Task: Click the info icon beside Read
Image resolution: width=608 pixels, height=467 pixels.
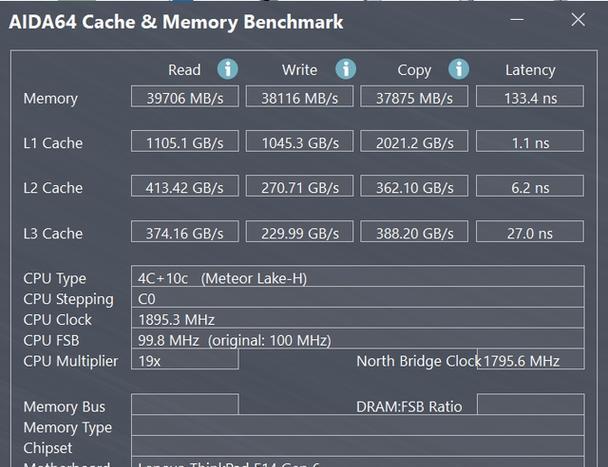Action: point(228,69)
